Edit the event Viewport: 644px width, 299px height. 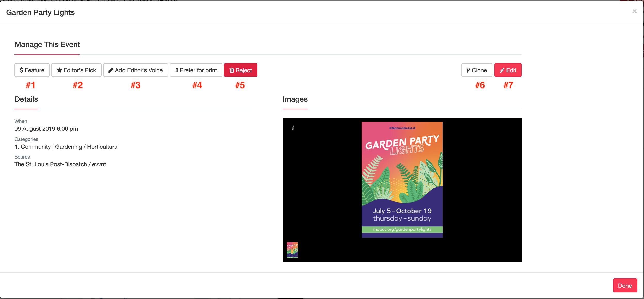pyautogui.click(x=508, y=70)
